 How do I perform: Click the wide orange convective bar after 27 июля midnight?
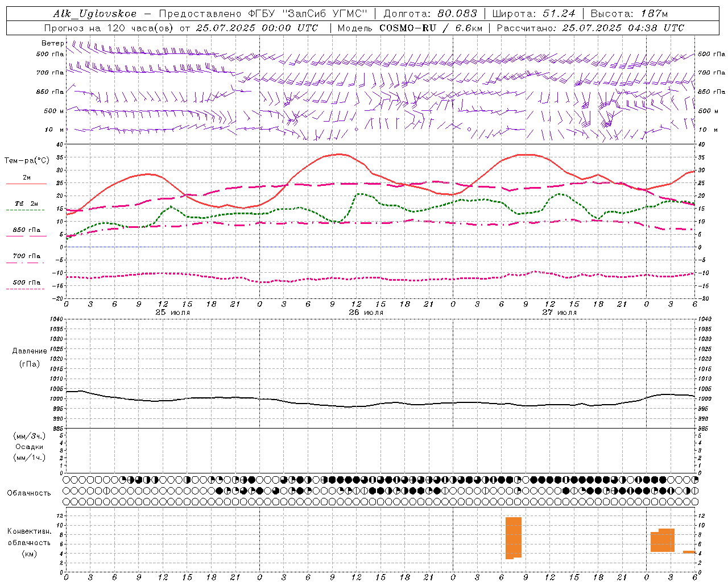tap(663, 541)
